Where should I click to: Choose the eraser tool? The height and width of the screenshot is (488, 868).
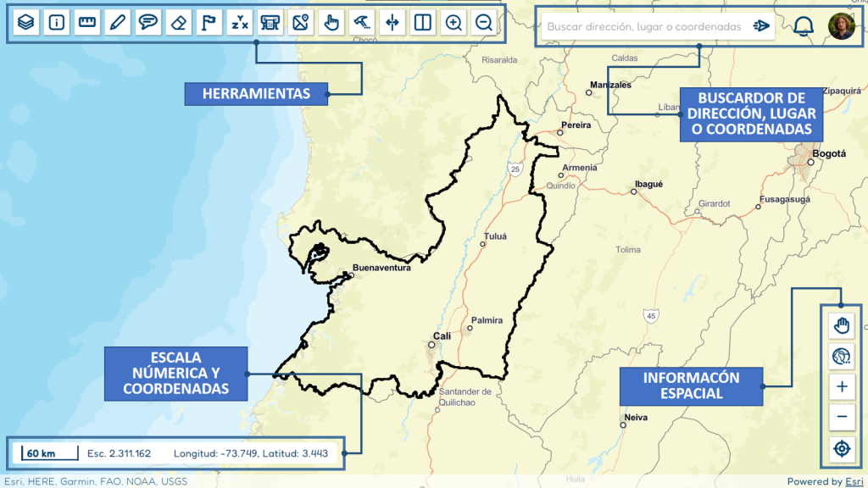(x=178, y=23)
